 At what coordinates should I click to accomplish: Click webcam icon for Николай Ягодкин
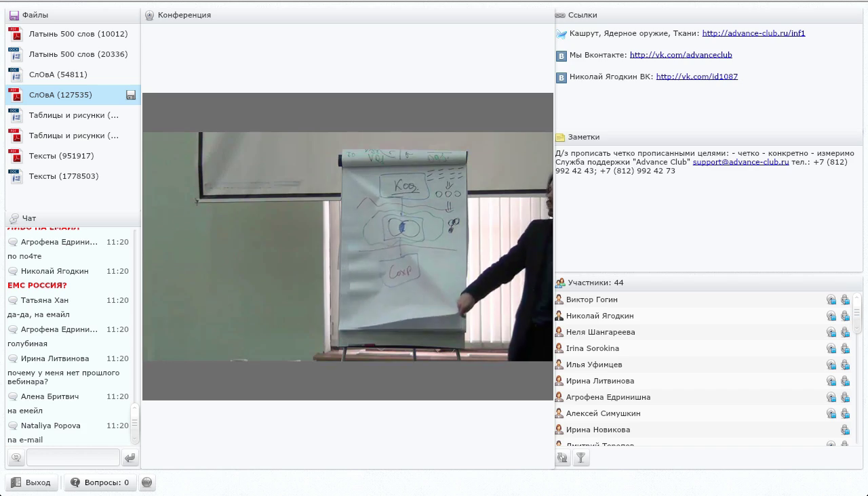click(831, 316)
